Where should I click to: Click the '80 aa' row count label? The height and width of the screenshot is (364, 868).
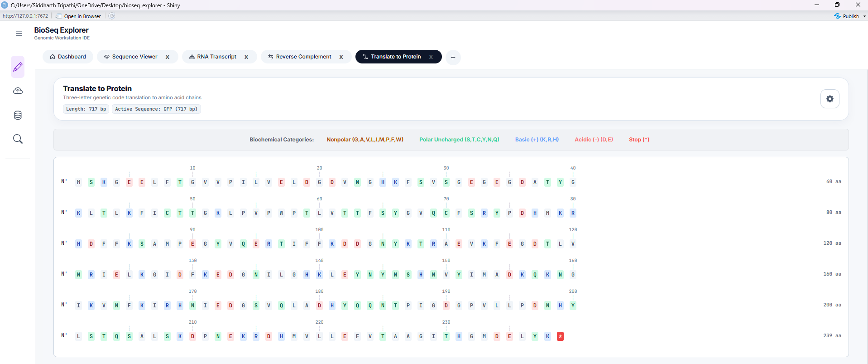[x=834, y=213]
